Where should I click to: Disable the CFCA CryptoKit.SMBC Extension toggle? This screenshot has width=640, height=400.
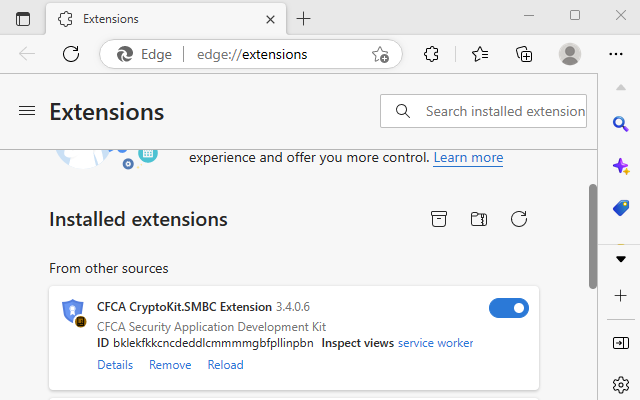(509, 308)
